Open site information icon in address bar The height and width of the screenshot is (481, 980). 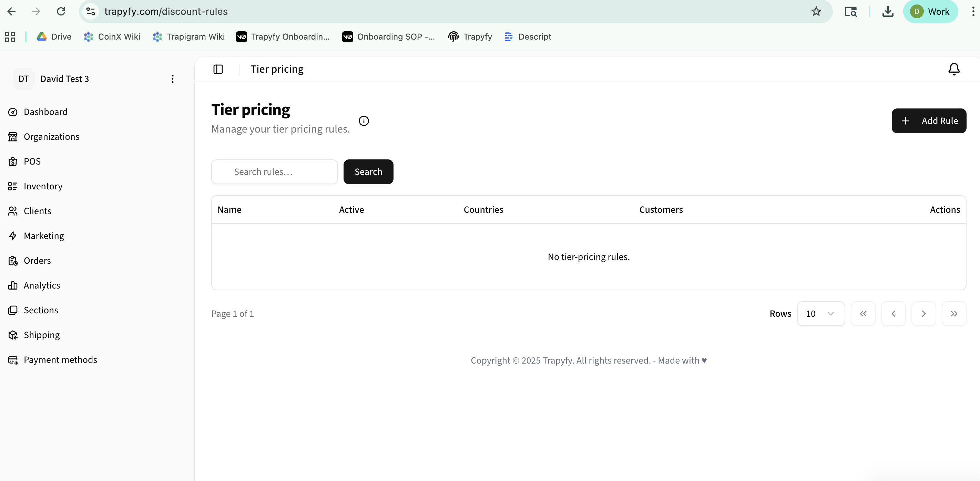(x=91, y=11)
